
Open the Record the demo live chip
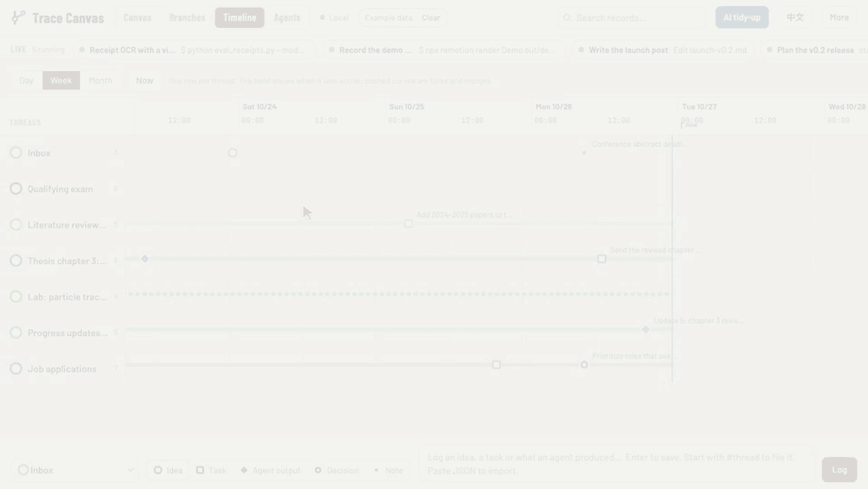(x=444, y=50)
